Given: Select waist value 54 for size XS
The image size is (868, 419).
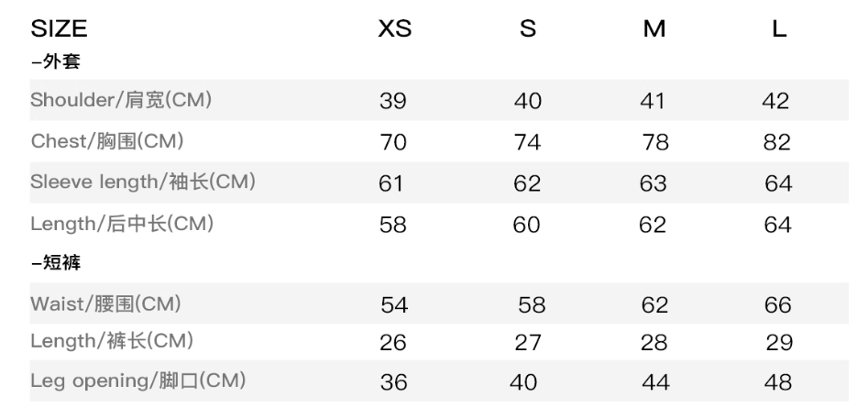Looking at the screenshot, I should tap(393, 304).
